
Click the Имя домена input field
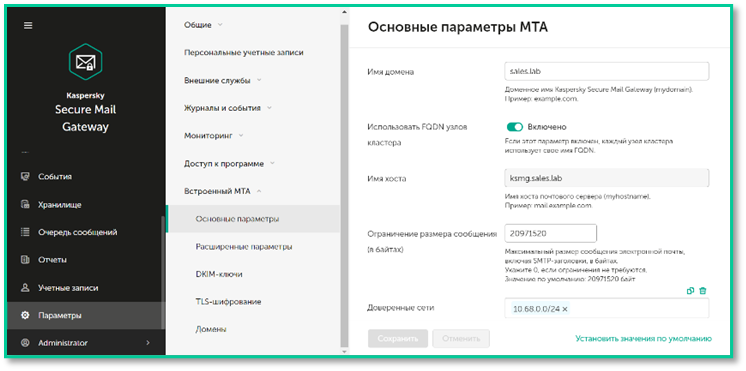coord(607,71)
